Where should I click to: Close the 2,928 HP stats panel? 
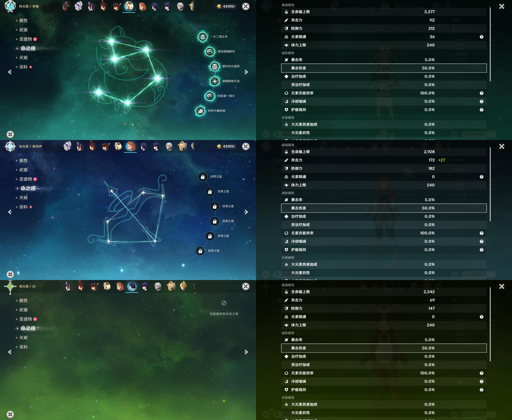point(502,146)
